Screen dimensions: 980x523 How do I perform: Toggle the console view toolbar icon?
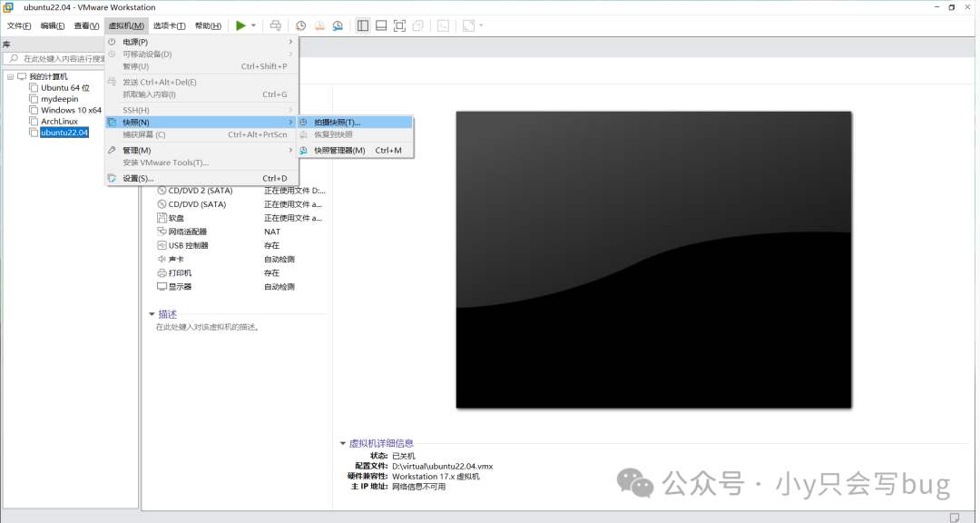click(443, 25)
